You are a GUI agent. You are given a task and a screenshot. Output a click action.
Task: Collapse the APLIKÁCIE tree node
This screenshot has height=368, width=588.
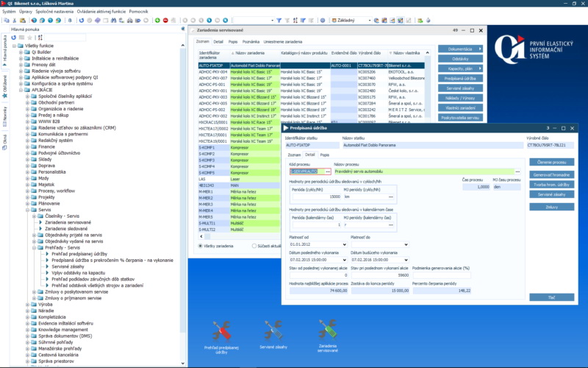[21, 90]
